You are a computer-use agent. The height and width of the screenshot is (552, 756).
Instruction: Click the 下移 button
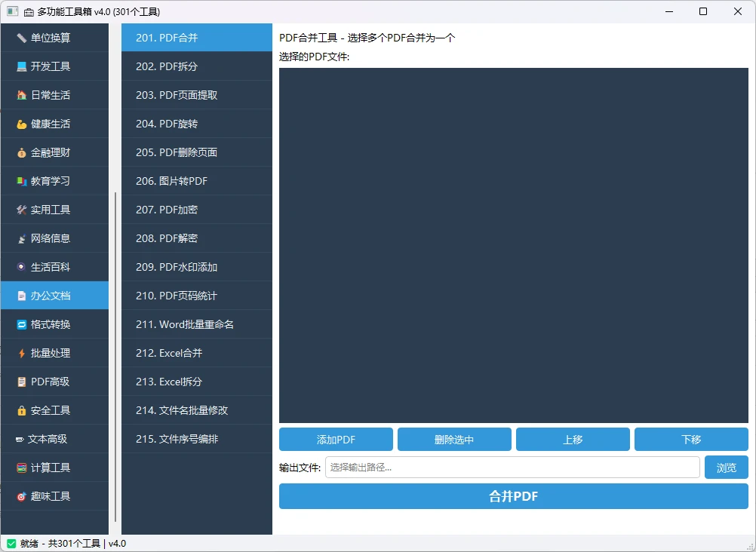(x=691, y=440)
